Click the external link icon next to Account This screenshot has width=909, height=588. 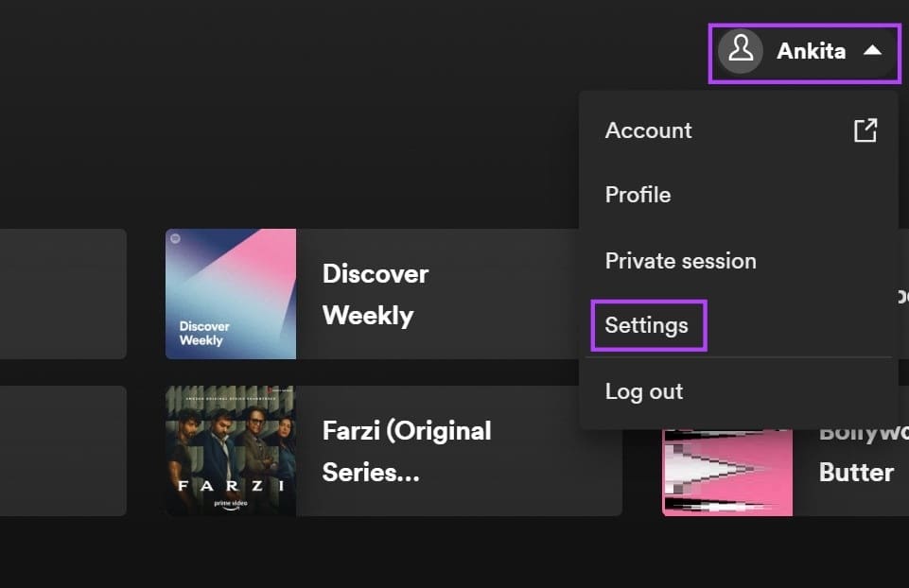click(865, 130)
